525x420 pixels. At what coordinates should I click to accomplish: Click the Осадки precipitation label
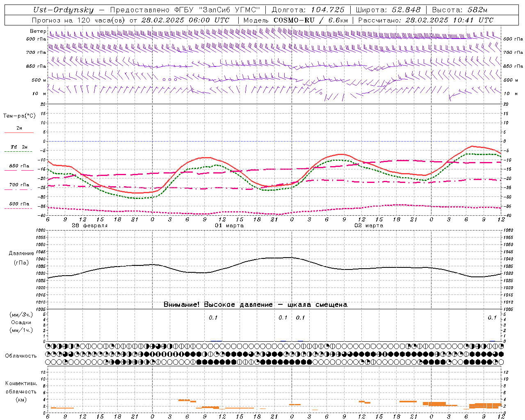point(21,322)
